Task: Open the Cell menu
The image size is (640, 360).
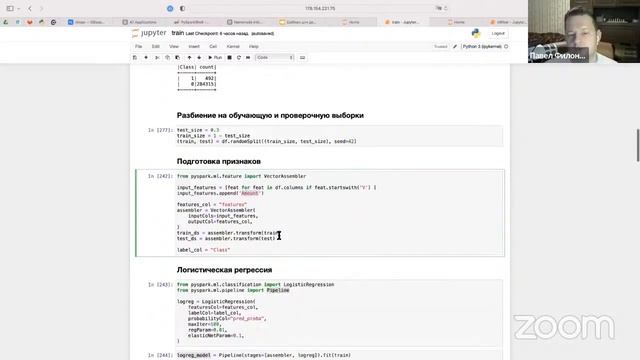Action: pos(213,47)
